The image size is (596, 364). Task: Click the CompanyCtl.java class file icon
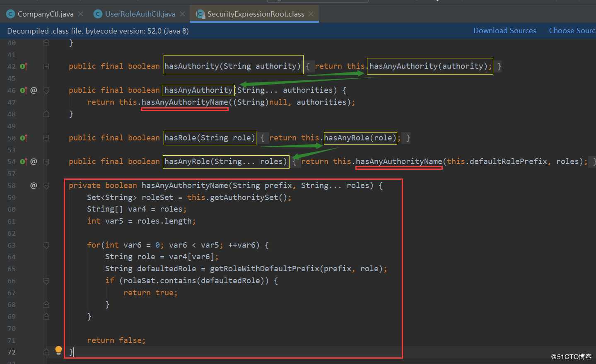[x=11, y=14]
